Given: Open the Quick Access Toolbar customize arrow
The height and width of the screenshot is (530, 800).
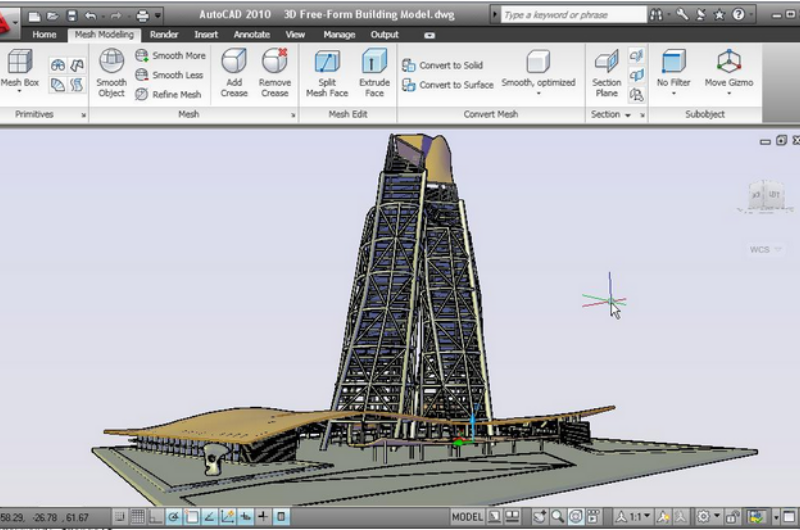Looking at the screenshot, I should coord(158,16).
